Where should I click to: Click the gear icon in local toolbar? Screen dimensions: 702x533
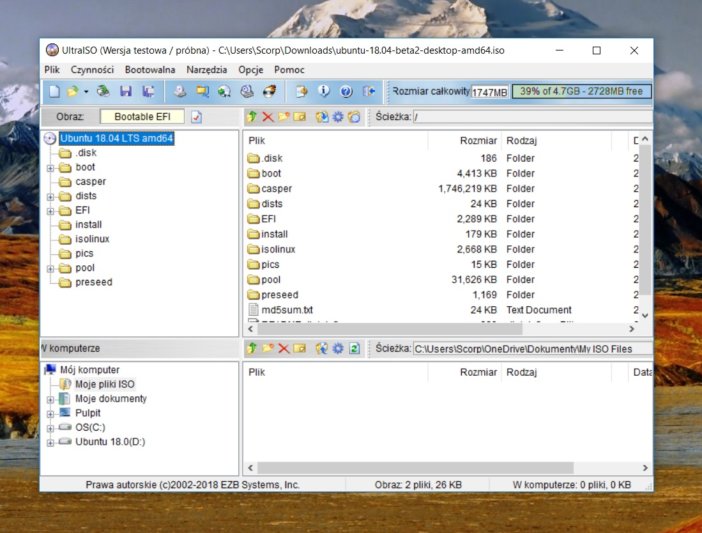(338, 348)
